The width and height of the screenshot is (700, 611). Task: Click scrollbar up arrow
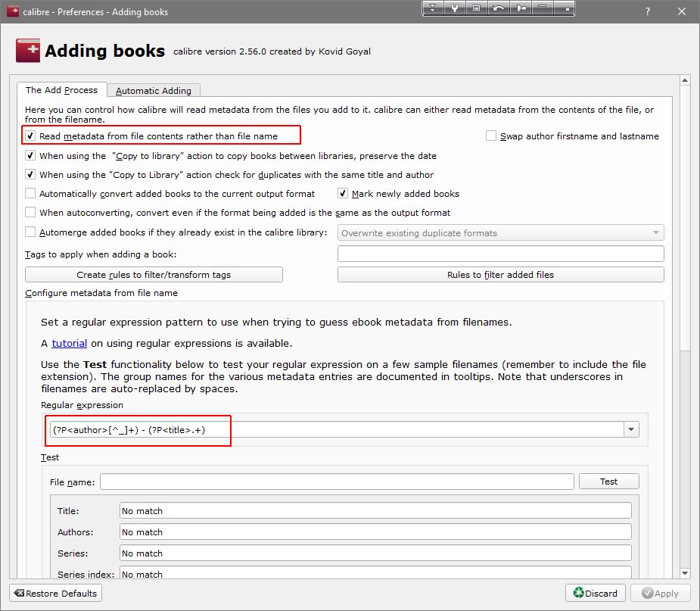click(x=685, y=80)
